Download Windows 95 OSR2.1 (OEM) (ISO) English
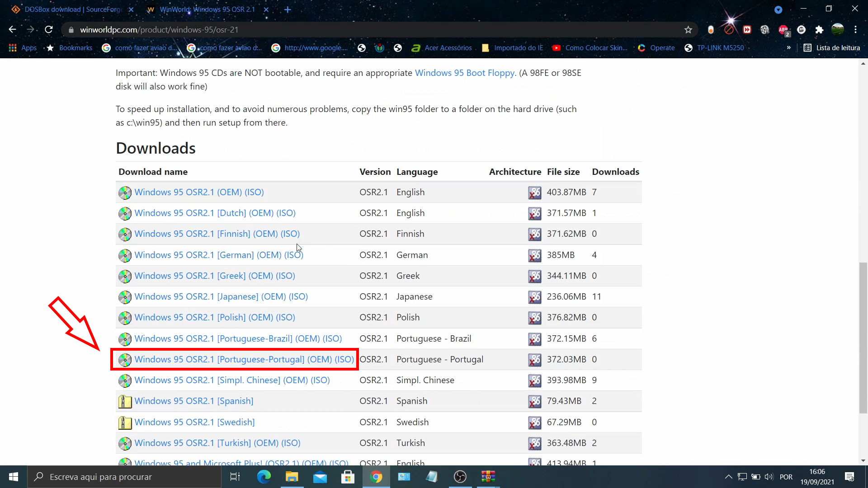Screen dimensions: 868x488 pyautogui.click(x=199, y=192)
